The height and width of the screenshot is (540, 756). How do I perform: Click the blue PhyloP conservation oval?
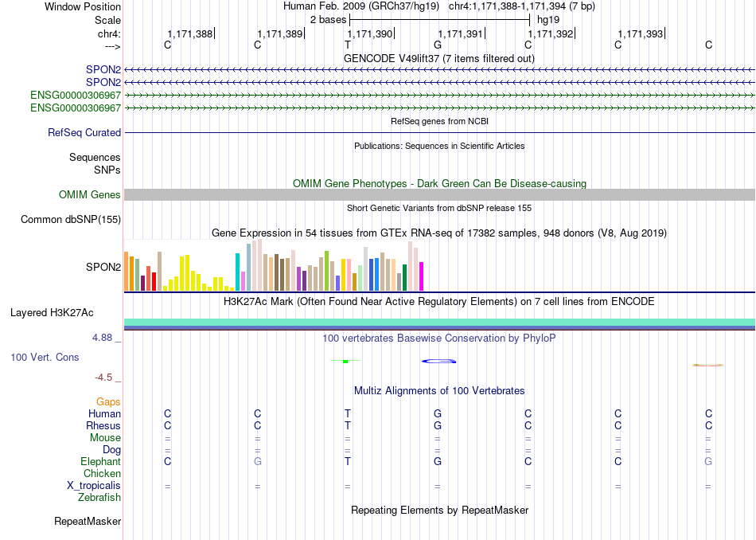[438, 361]
